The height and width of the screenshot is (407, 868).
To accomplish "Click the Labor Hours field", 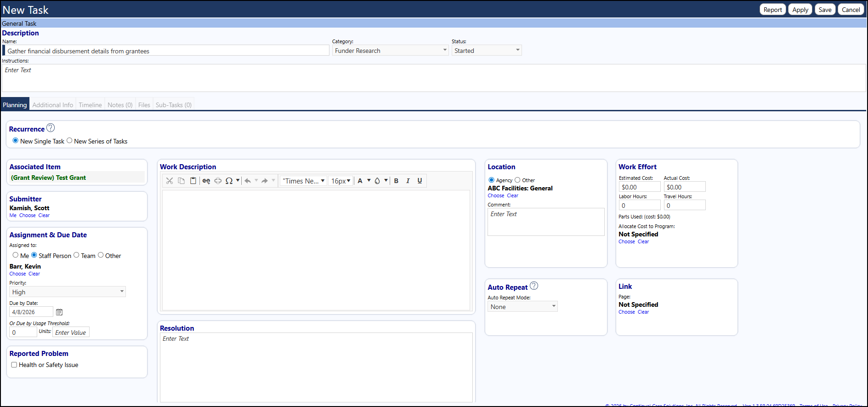I will (640, 205).
